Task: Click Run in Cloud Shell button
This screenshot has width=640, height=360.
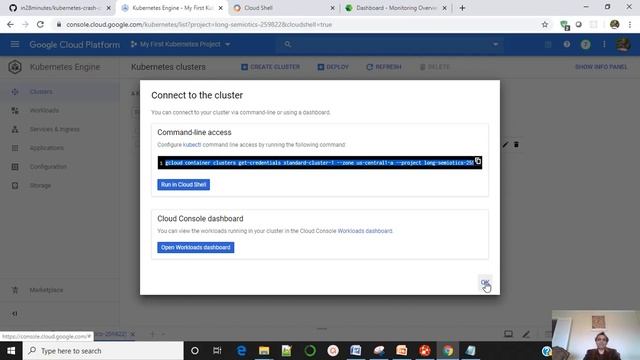Action: pyautogui.click(x=183, y=184)
